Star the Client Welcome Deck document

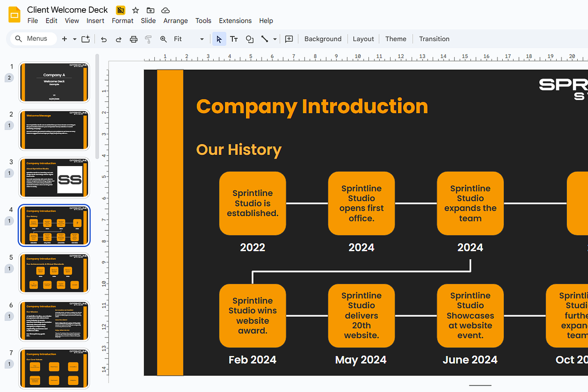[x=136, y=10]
